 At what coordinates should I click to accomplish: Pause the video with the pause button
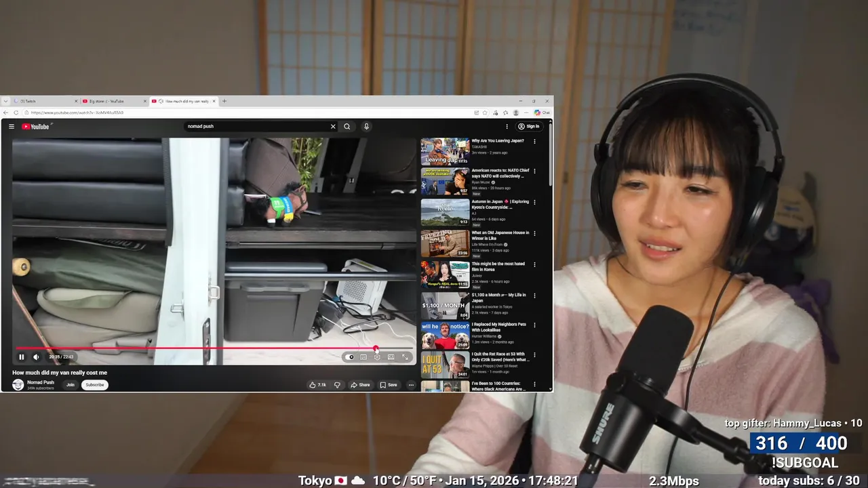click(x=22, y=357)
